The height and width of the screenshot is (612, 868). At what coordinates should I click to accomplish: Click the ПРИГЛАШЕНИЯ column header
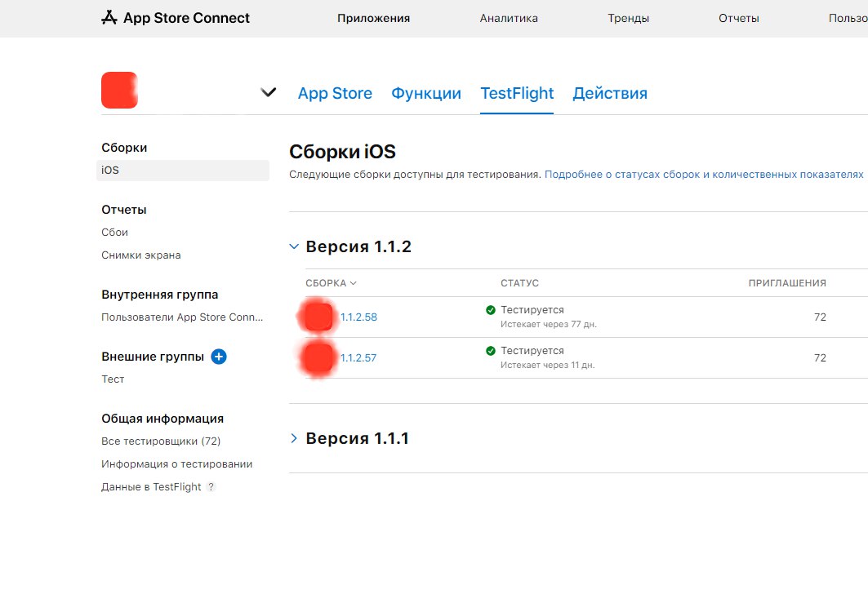787,283
